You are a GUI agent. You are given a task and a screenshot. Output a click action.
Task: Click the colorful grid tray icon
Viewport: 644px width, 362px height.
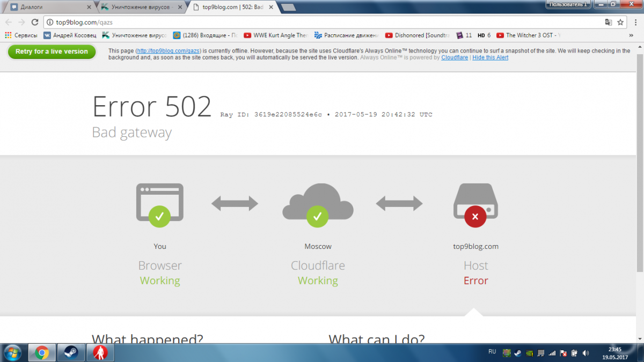click(x=506, y=353)
